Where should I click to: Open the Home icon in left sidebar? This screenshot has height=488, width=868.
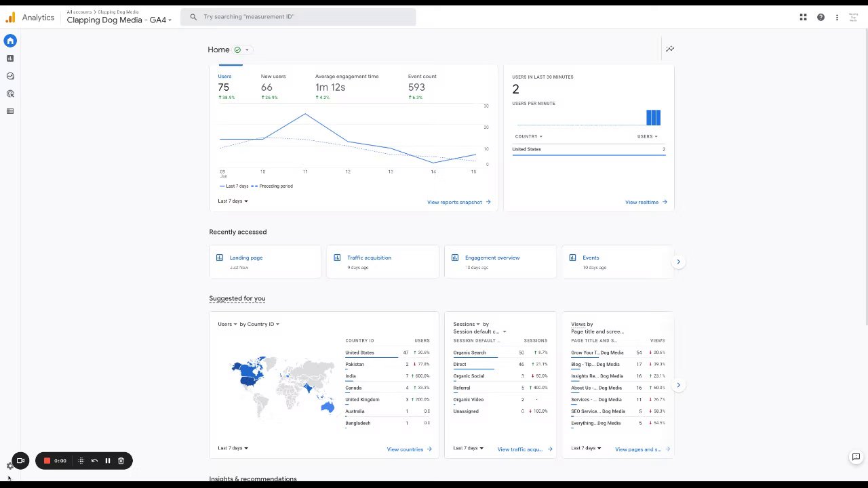(10, 41)
